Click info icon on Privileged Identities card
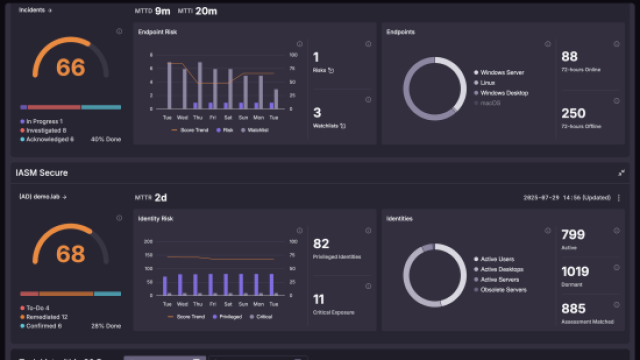 point(368,231)
